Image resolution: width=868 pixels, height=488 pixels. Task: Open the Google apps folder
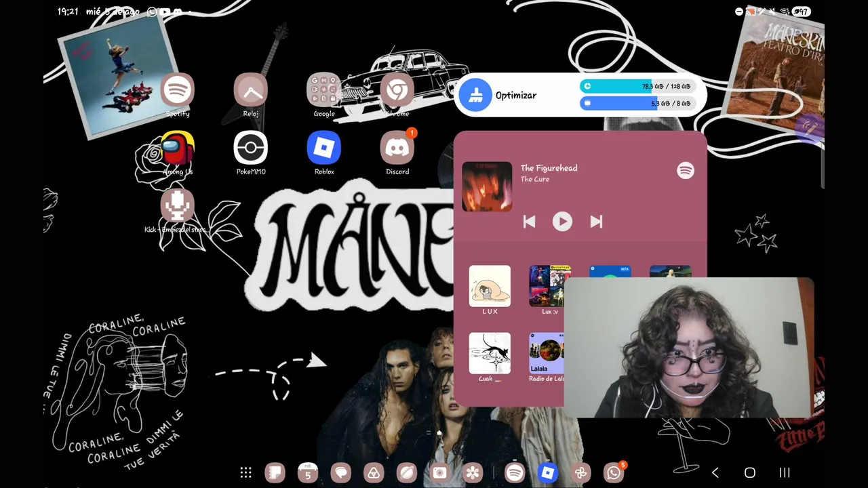click(x=324, y=89)
